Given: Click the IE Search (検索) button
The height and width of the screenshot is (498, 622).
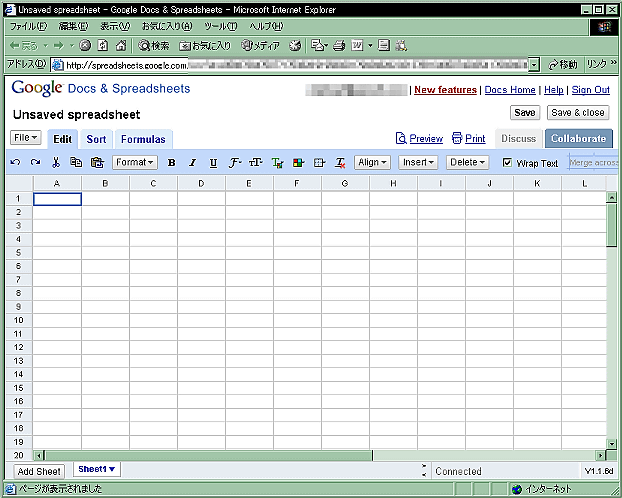Looking at the screenshot, I should tap(154, 46).
